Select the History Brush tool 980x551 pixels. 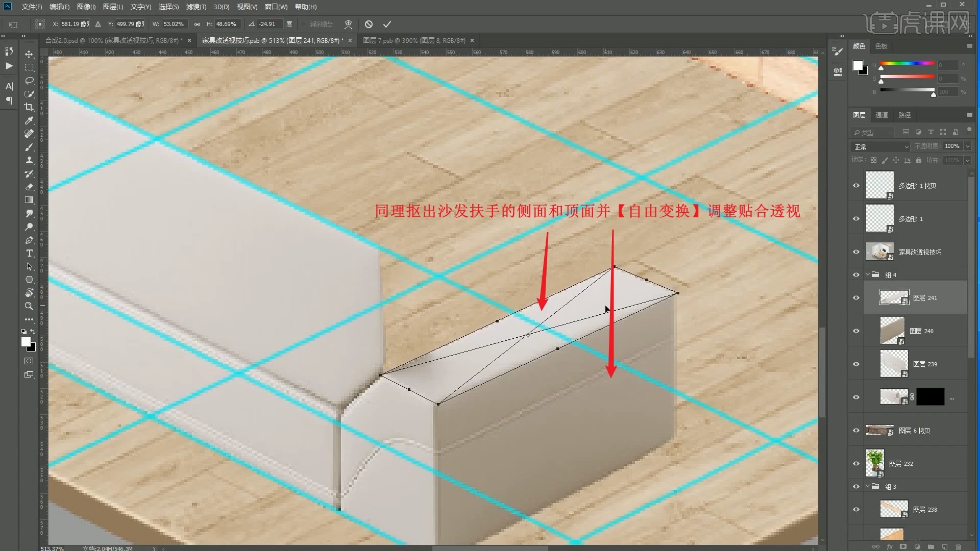tap(29, 173)
